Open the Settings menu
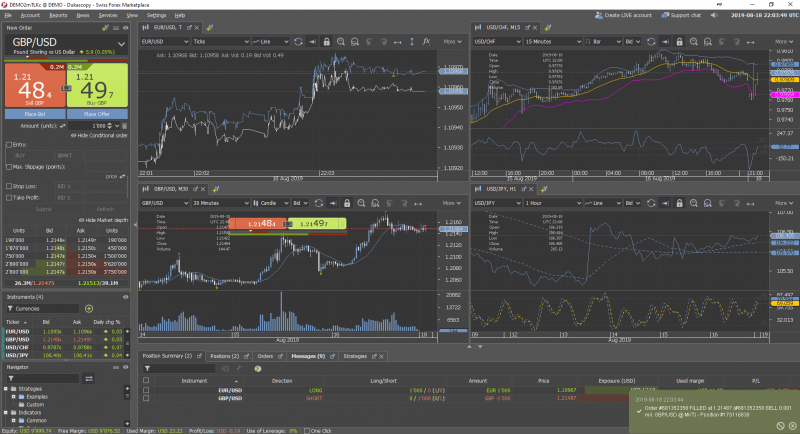 156,15
